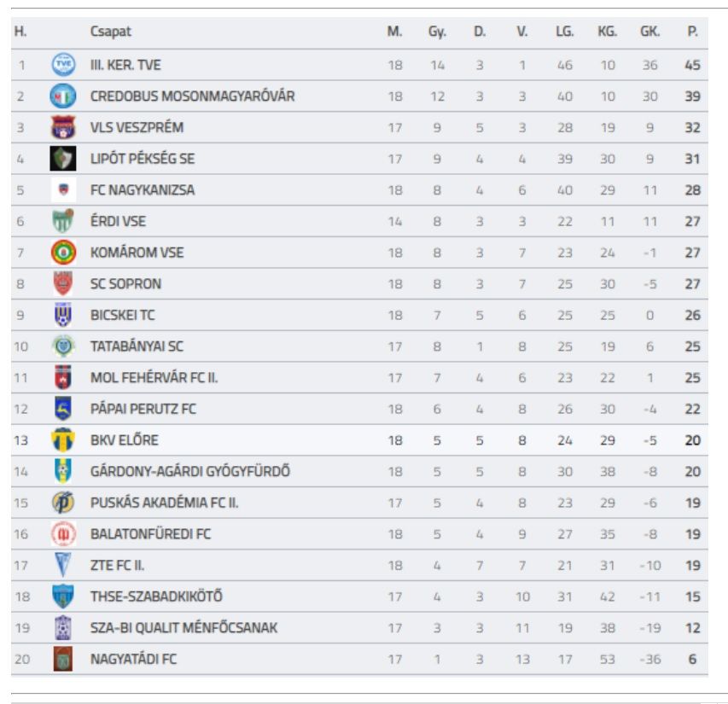
Task: Open FC Nagykanizsa team link
Action: coord(142,190)
